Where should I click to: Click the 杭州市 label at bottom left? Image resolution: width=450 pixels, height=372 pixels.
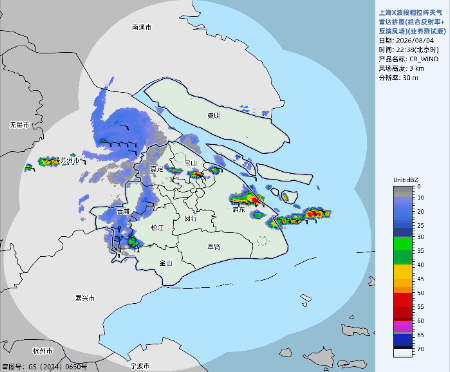click(43, 351)
